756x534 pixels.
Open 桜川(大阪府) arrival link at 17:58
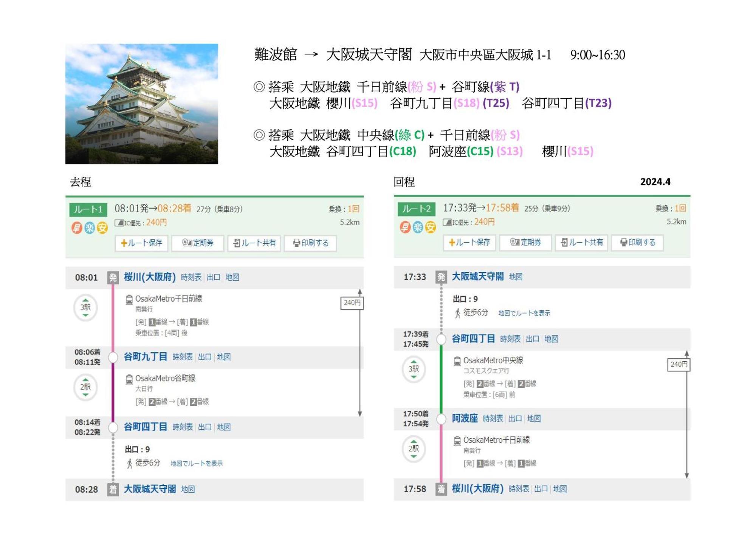(x=477, y=488)
